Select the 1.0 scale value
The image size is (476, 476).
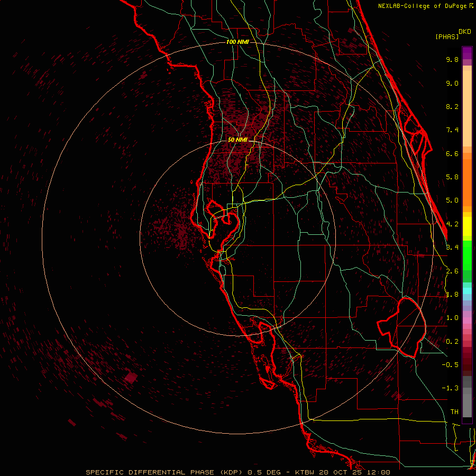[x=452, y=318]
